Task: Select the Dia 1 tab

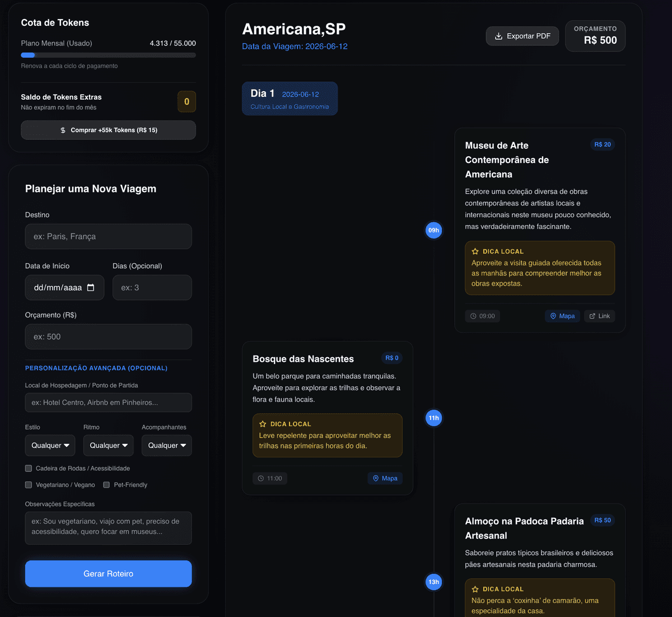Action: coord(290,99)
